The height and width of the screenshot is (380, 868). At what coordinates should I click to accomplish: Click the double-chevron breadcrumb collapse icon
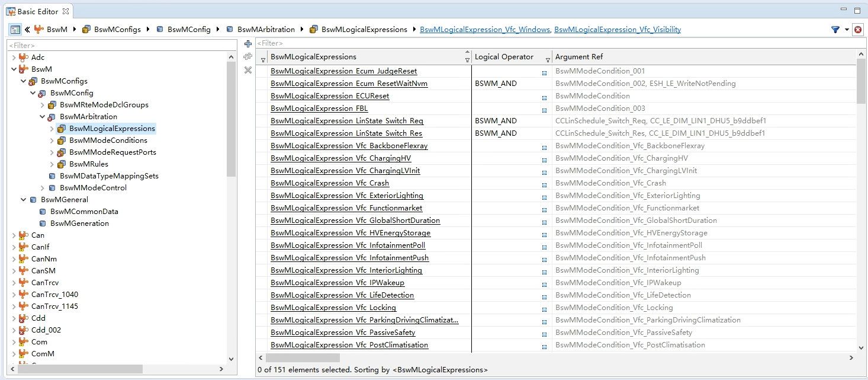27,30
